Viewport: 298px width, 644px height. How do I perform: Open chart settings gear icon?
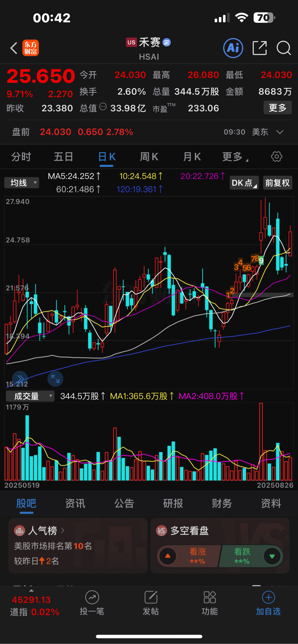tap(276, 157)
